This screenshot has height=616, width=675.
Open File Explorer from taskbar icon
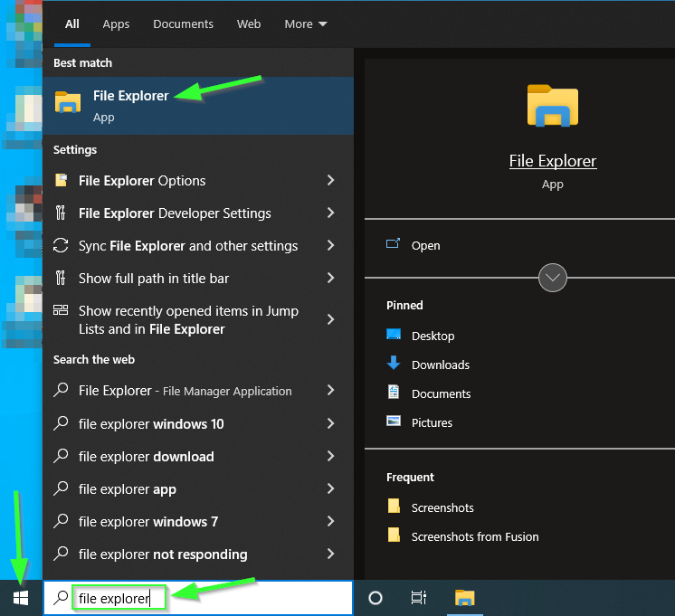pyautogui.click(x=464, y=598)
